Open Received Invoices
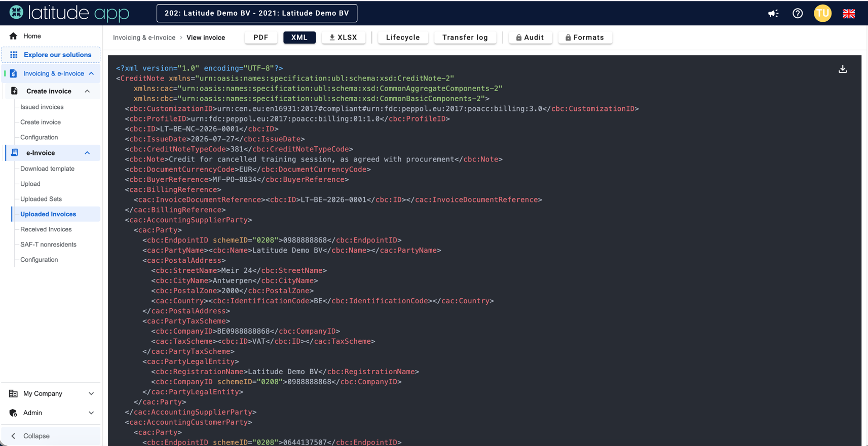The image size is (868, 446). pyautogui.click(x=46, y=229)
